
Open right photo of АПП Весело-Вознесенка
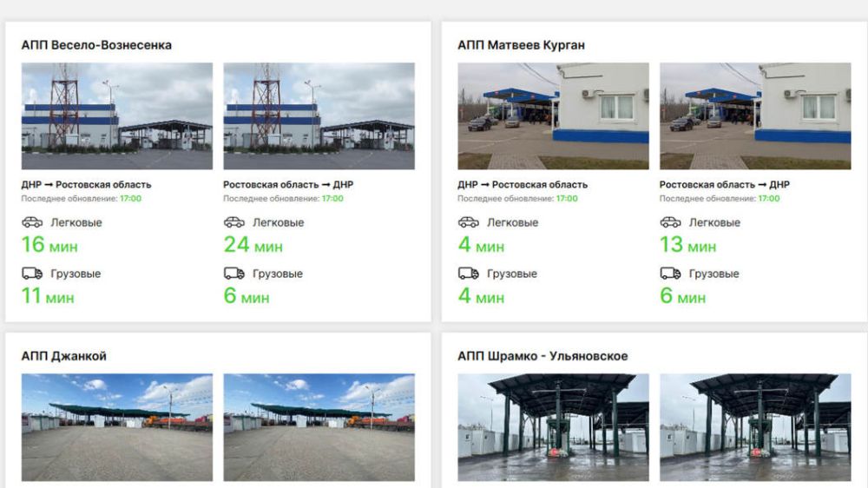(319, 115)
